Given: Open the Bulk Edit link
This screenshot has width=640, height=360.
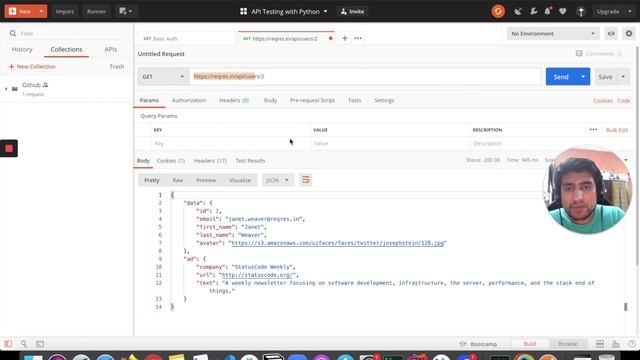Looking at the screenshot, I should tap(617, 130).
